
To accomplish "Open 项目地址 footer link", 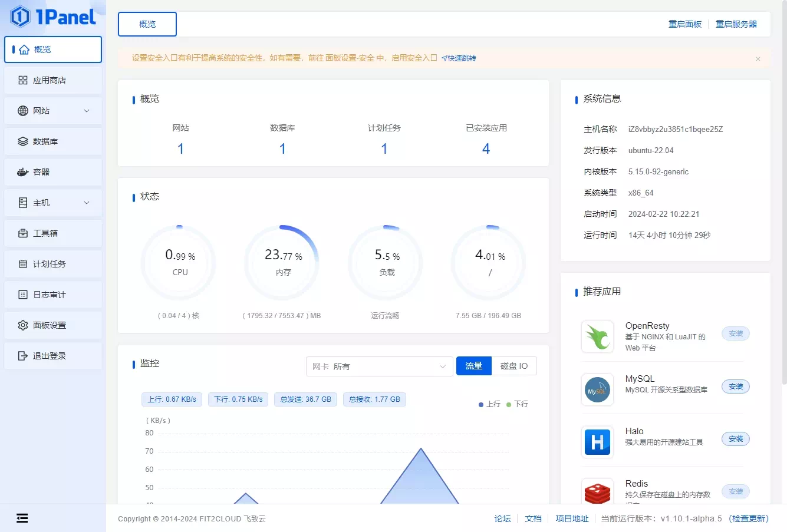I will click(572, 518).
